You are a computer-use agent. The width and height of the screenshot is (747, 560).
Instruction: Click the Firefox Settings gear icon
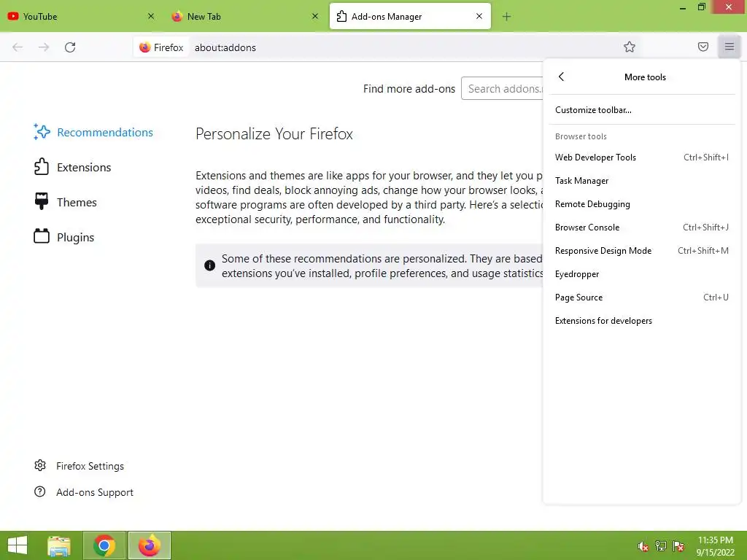coord(40,465)
